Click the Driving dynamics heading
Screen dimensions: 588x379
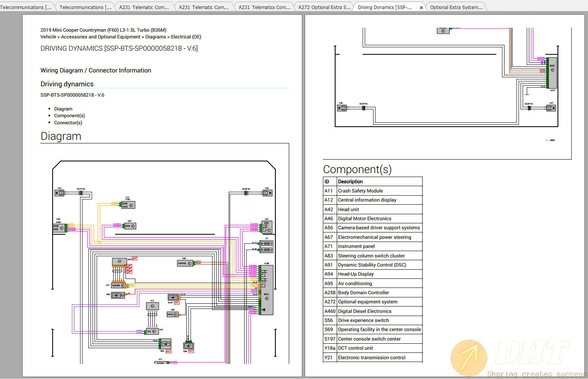coord(67,84)
